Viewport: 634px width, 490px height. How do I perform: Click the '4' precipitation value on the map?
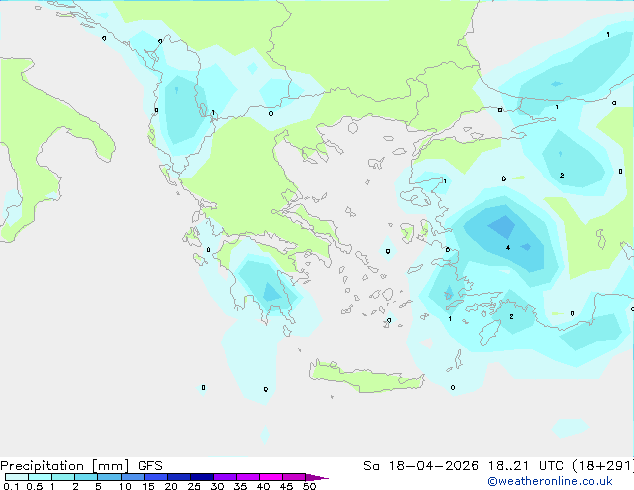(508, 247)
